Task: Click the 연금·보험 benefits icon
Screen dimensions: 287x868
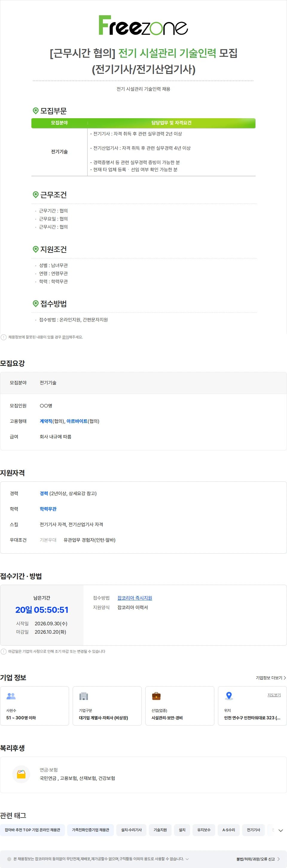Action: [21, 774]
